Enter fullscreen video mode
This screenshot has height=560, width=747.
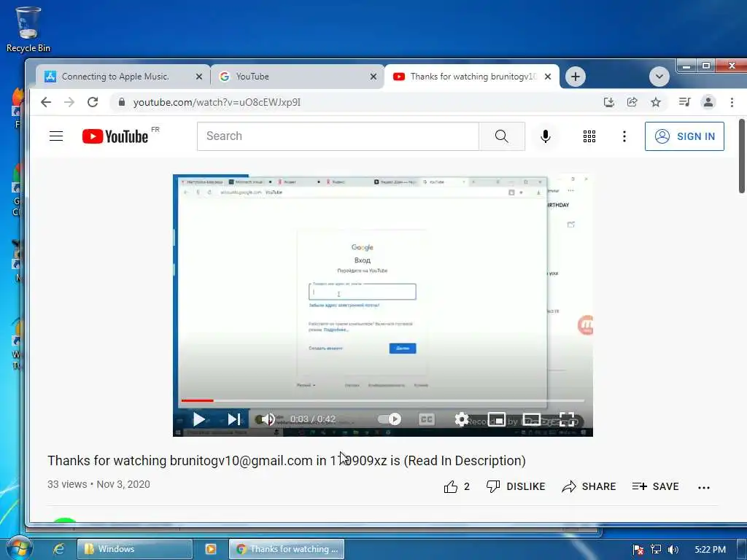coord(567,419)
